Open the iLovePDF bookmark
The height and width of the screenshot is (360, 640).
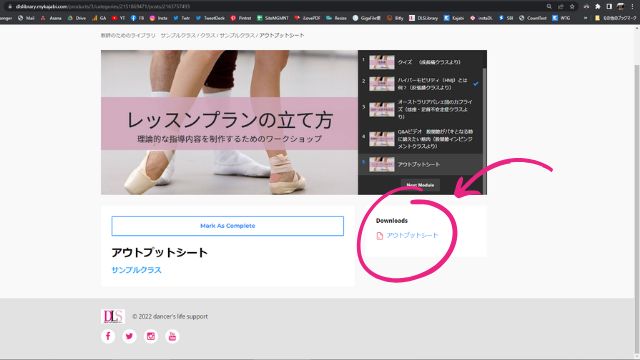pos(307,18)
